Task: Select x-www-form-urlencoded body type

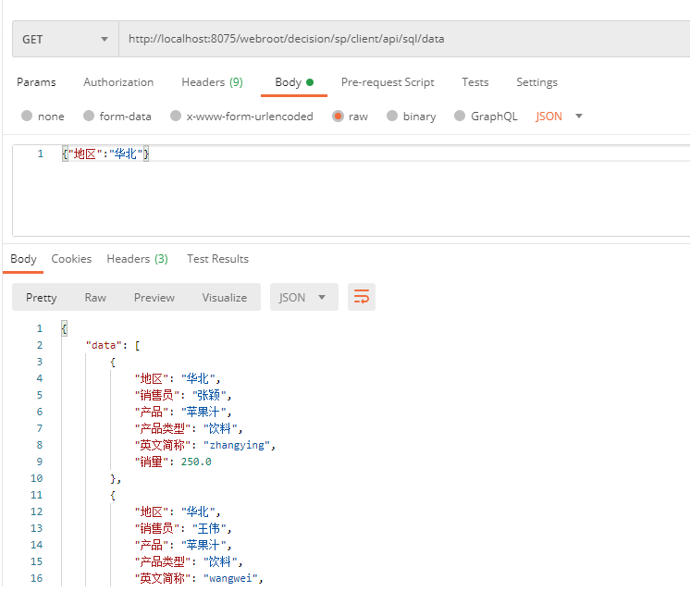Action: tap(176, 116)
